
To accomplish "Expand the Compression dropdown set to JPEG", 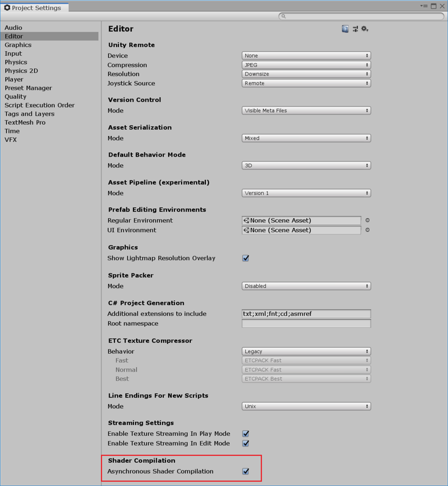I will point(306,64).
